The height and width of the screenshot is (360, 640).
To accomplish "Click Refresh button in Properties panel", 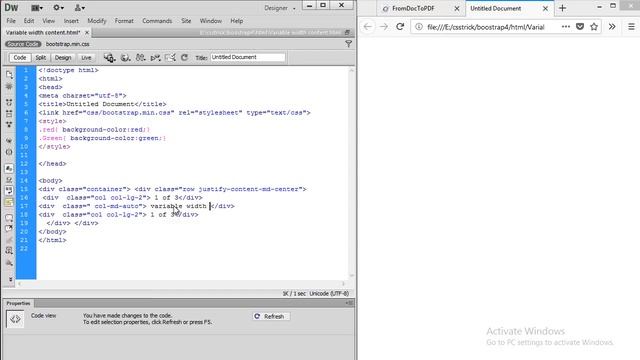I will coord(271,316).
